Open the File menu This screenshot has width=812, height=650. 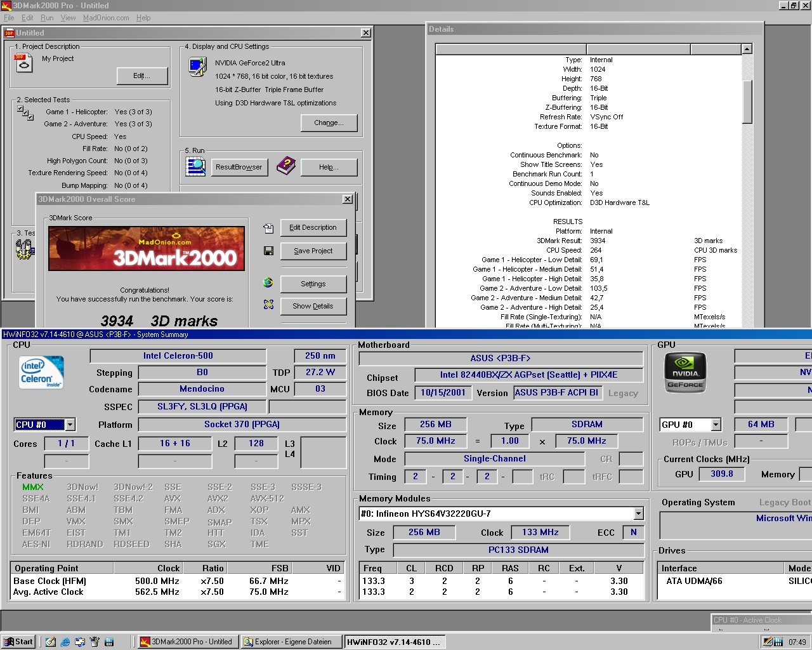[9, 18]
